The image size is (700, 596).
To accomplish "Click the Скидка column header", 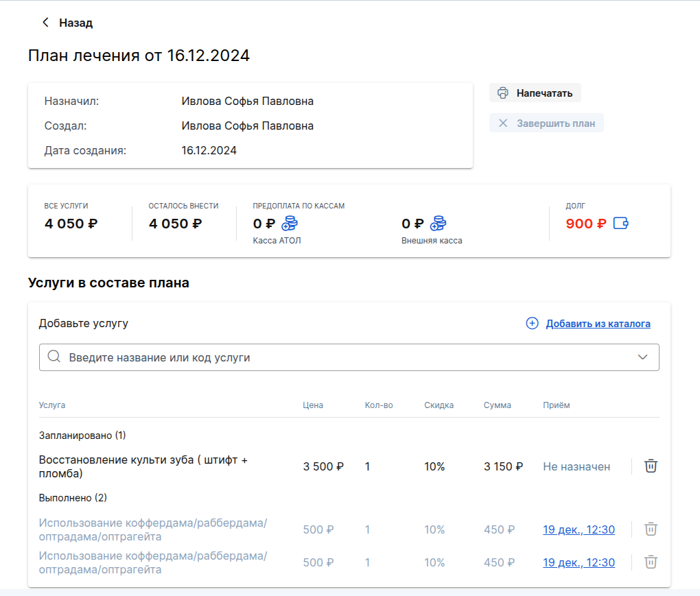I will click(439, 405).
